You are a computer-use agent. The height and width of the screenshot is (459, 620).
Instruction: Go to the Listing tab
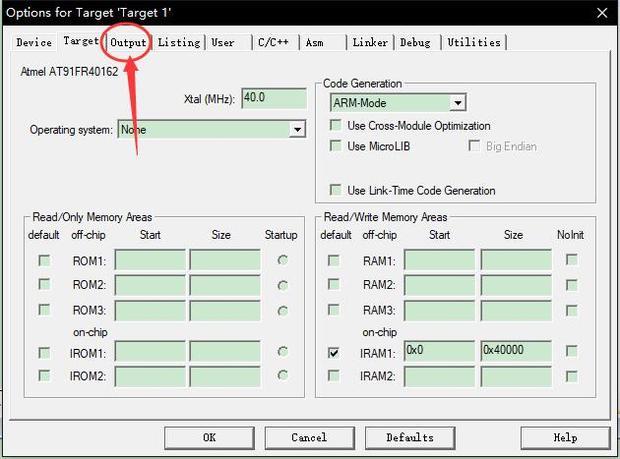point(179,43)
